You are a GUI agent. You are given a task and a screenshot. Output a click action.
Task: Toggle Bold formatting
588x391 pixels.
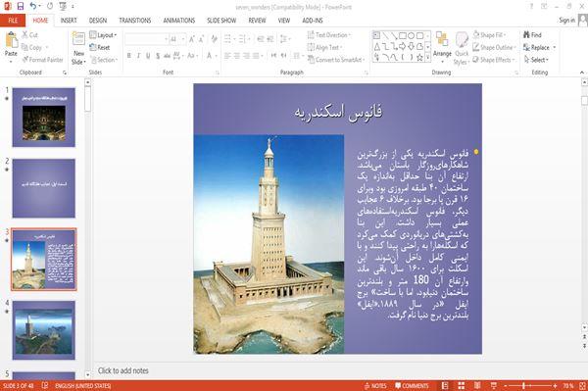[x=129, y=56]
